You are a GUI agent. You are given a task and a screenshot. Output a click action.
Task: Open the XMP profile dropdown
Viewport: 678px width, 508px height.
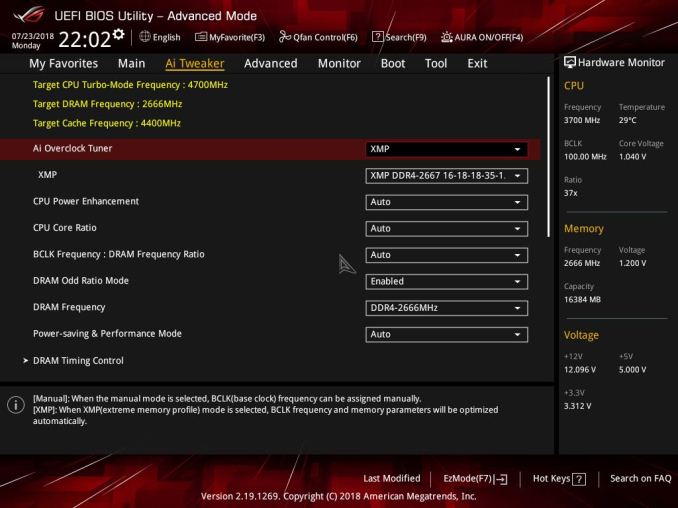pyautogui.click(x=447, y=176)
